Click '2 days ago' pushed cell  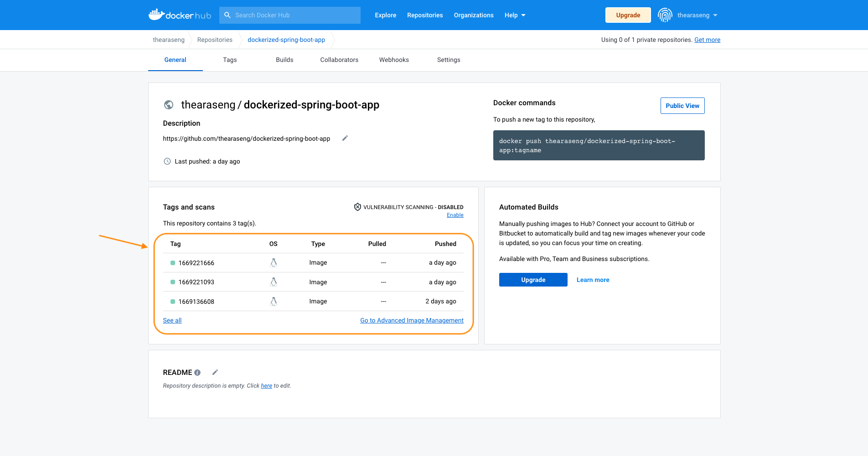pyautogui.click(x=441, y=302)
